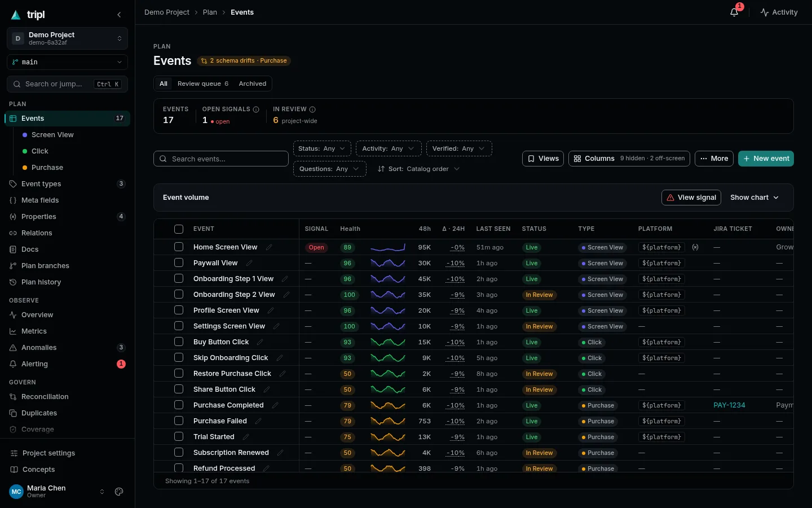Screen dimensions: 812x508
Task: Click the View signal button
Action: [x=691, y=198]
